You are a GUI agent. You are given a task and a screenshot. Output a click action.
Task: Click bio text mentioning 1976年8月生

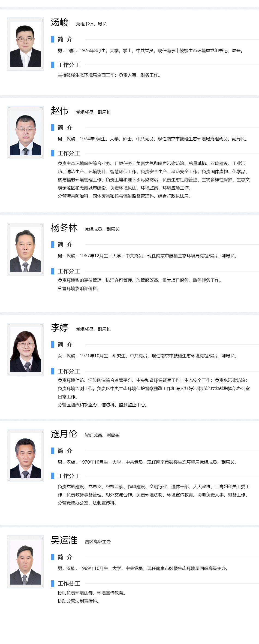coord(150,51)
